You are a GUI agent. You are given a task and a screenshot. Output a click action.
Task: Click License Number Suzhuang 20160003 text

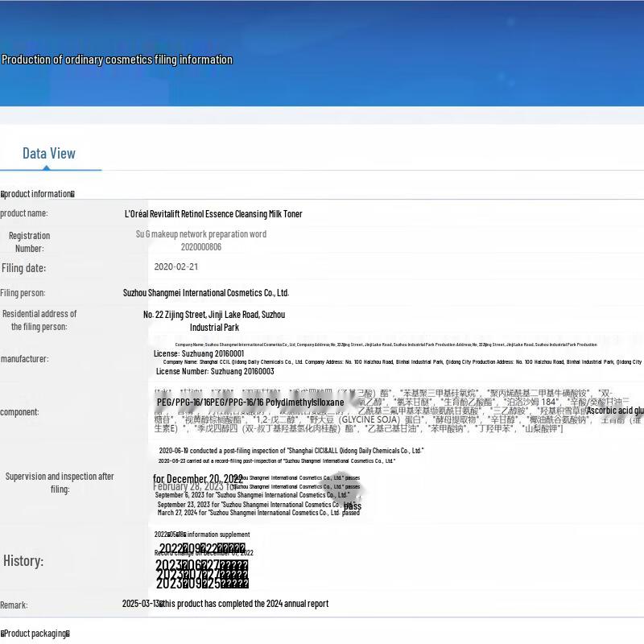click(x=215, y=371)
